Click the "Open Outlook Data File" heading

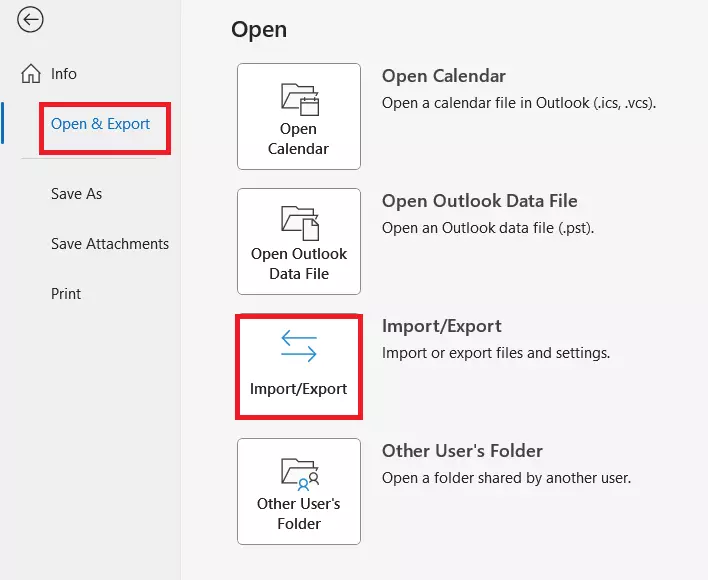coord(480,201)
